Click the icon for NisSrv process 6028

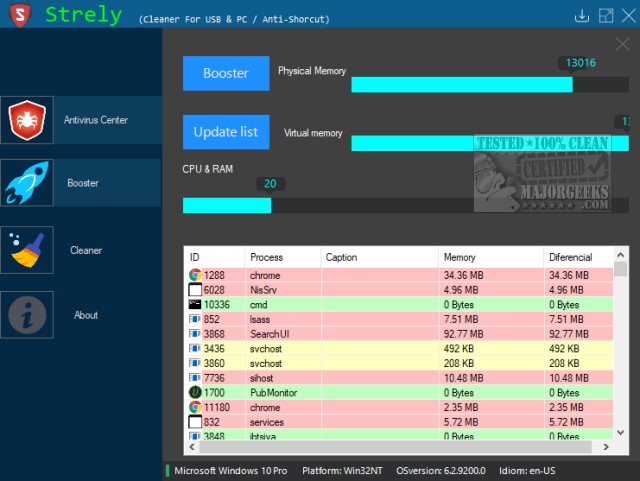195,290
